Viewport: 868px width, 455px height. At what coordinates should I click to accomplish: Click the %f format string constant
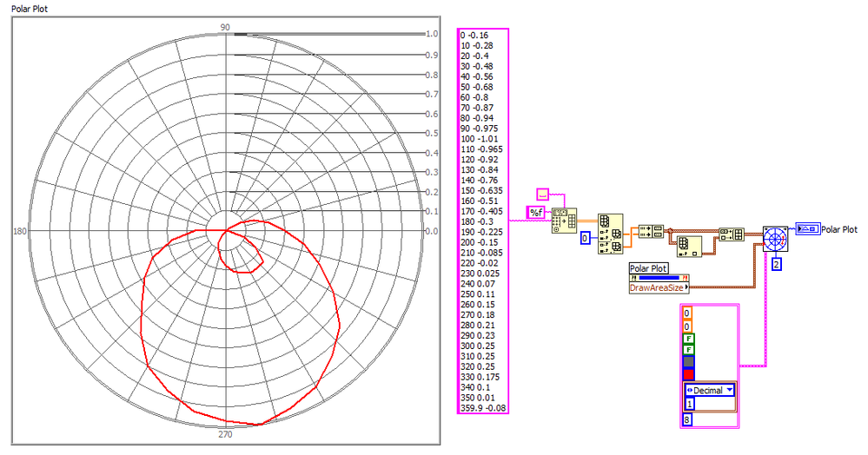point(535,212)
